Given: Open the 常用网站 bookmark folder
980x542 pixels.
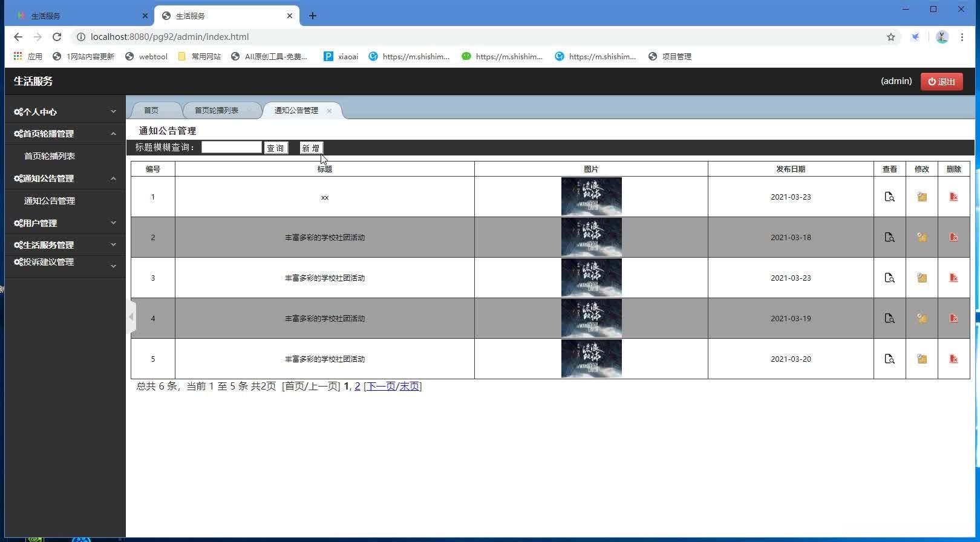Looking at the screenshot, I should 200,56.
